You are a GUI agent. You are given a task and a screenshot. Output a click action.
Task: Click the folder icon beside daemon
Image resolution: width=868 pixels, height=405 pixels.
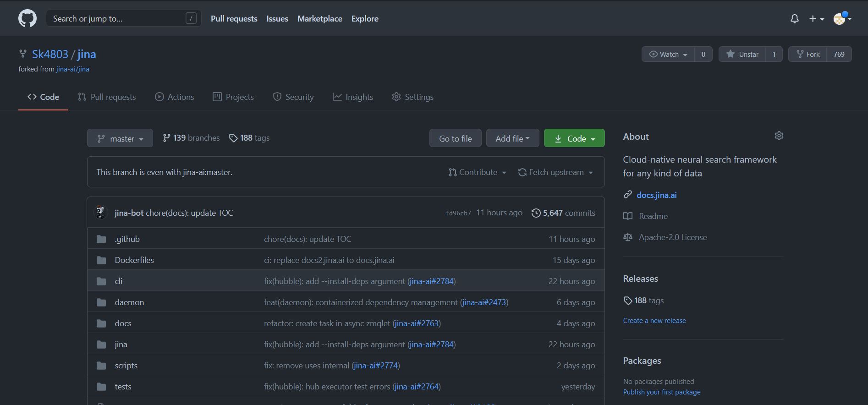click(101, 302)
